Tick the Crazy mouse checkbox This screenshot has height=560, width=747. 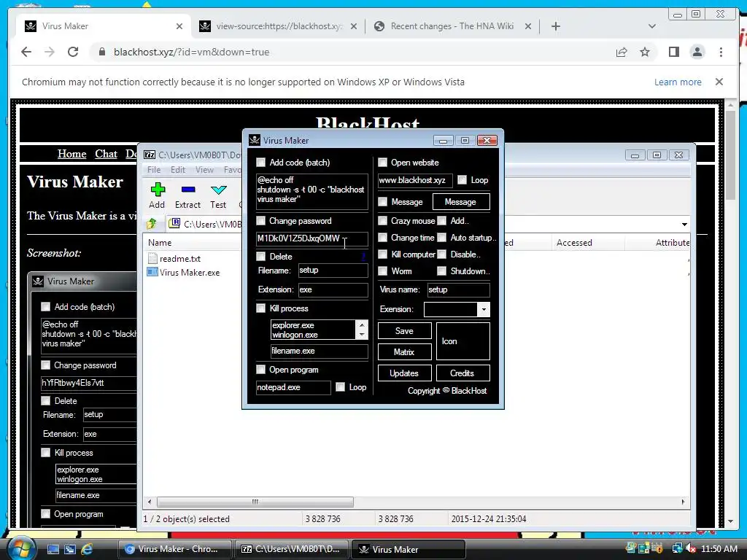382,220
